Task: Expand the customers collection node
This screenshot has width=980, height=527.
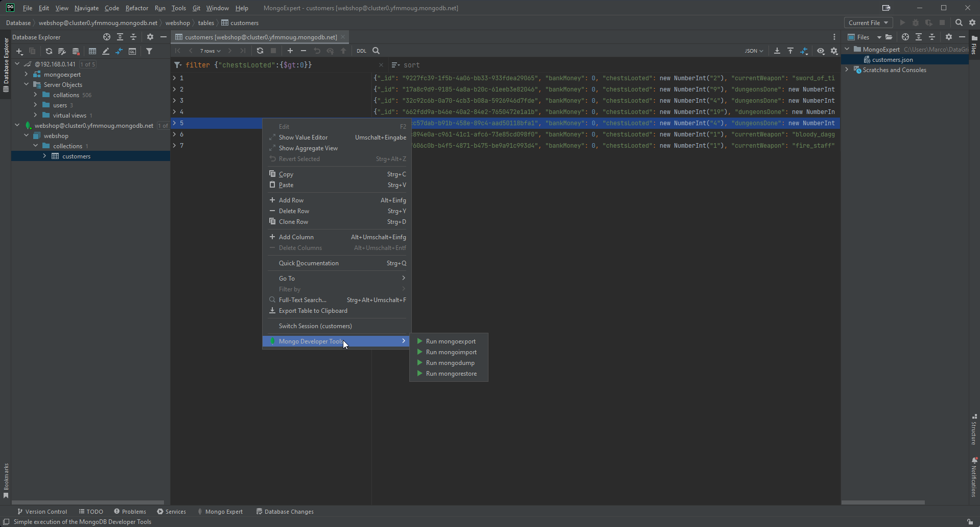Action: 45,156
